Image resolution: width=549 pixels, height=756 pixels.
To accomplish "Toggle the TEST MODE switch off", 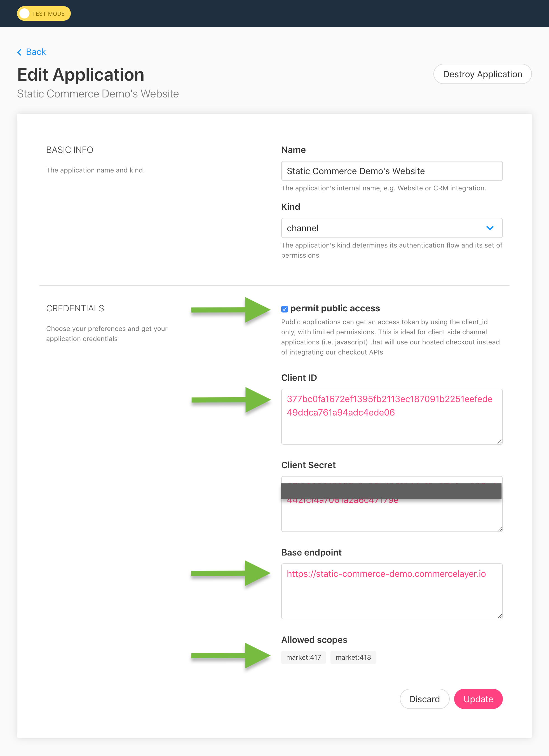I will click(44, 13).
